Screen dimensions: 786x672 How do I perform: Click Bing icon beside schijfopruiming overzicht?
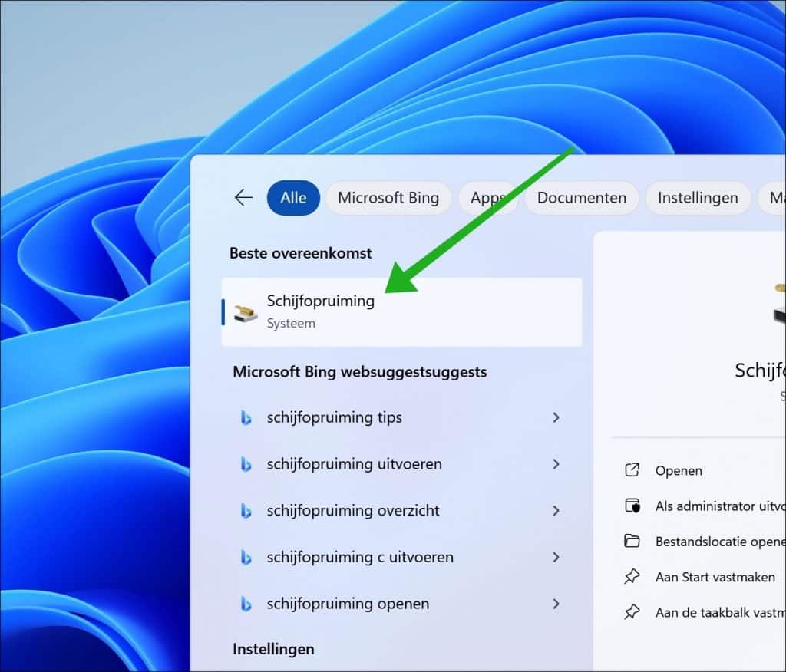pyautogui.click(x=246, y=511)
